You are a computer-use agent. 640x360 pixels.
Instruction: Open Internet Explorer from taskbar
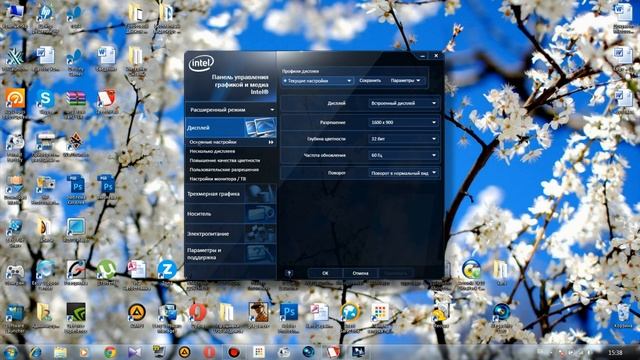pos(35,352)
